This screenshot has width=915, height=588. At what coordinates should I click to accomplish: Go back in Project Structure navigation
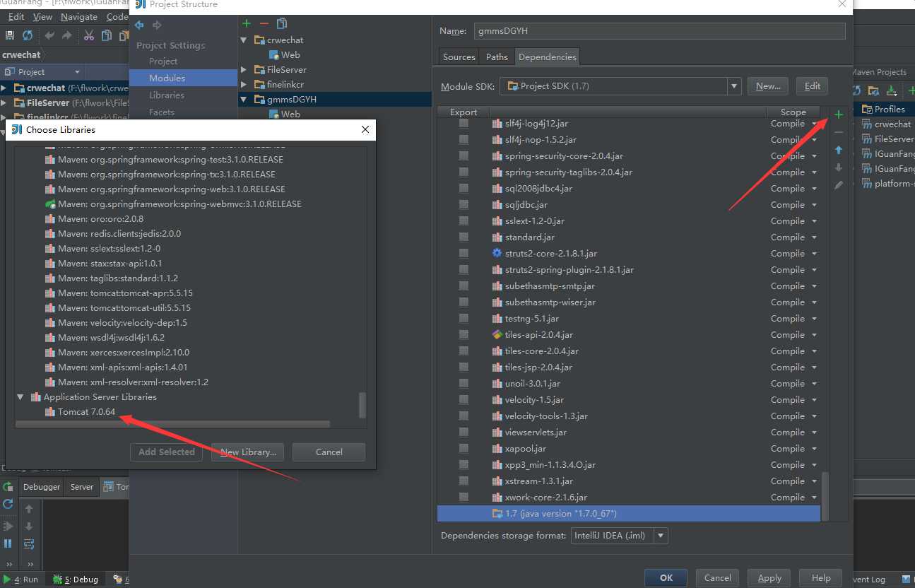139,25
